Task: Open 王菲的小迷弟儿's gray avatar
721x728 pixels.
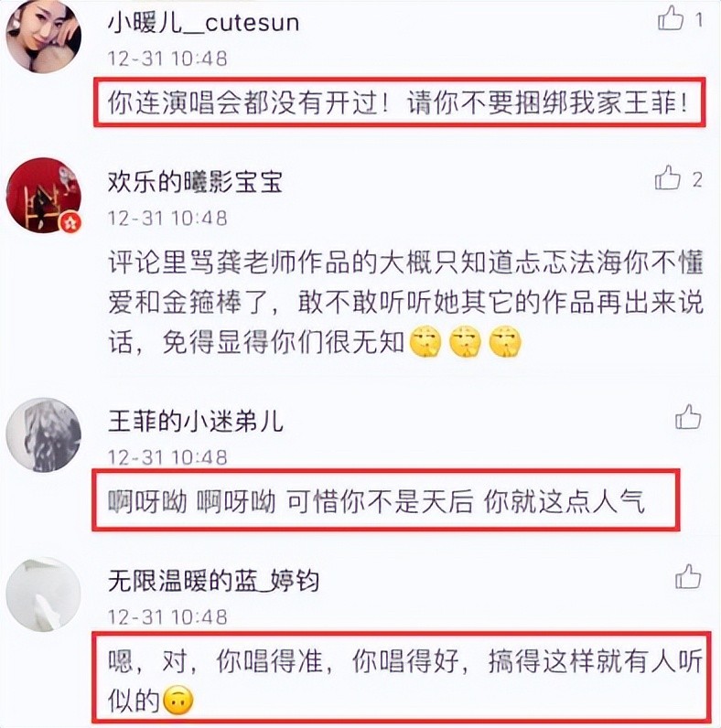Action: click(x=44, y=435)
